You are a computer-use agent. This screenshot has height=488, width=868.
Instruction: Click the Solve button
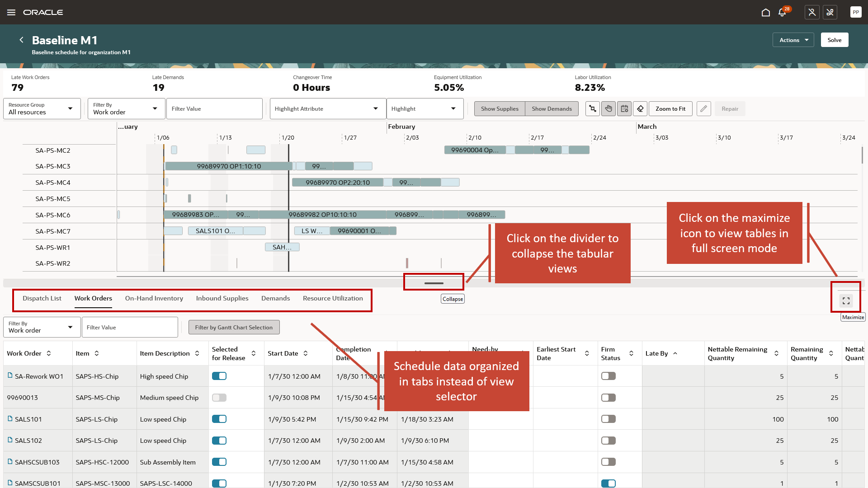coord(834,40)
